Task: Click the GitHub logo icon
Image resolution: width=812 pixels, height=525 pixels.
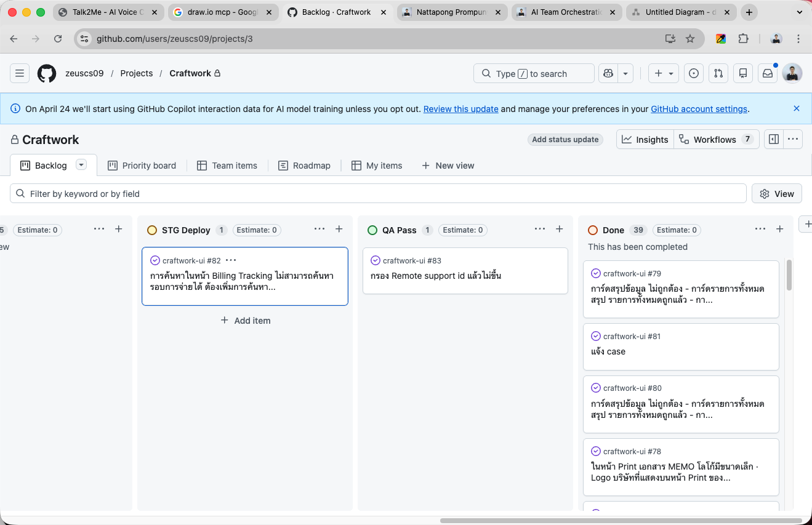Action: pos(47,73)
